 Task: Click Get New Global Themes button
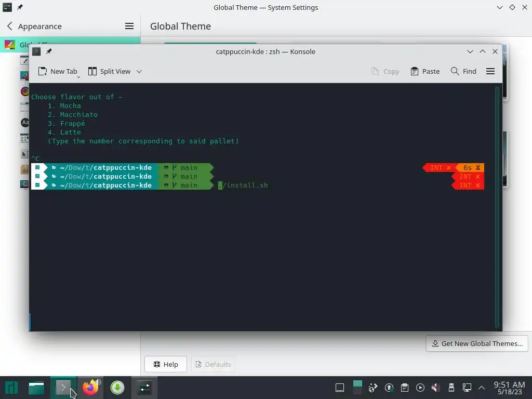(477, 343)
